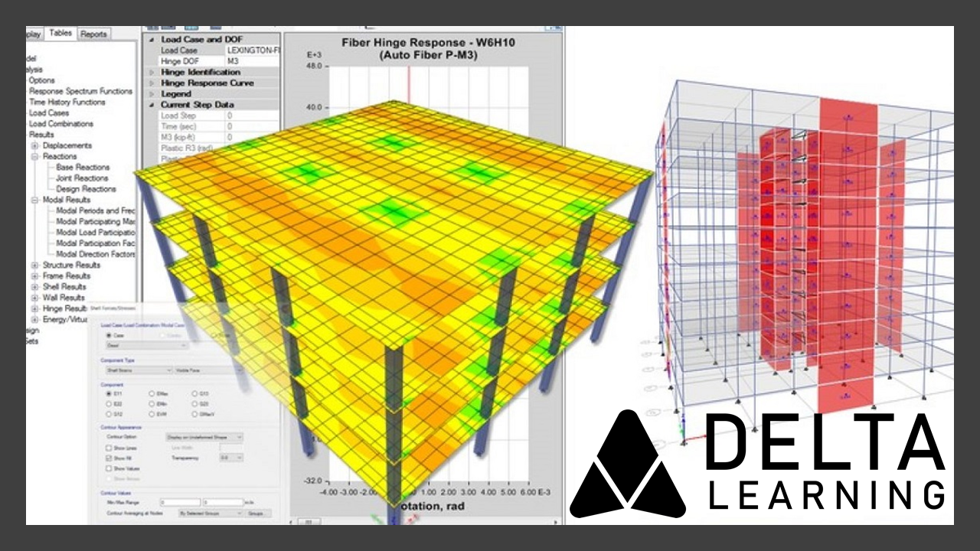This screenshot has width=980, height=551.
Task: Expand the Hinge Identification section
Action: click(152, 72)
